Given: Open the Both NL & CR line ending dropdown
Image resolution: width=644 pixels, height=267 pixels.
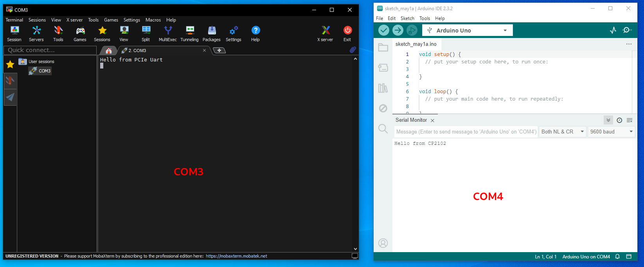Looking at the screenshot, I should pyautogui.click(x=562, y=132).
